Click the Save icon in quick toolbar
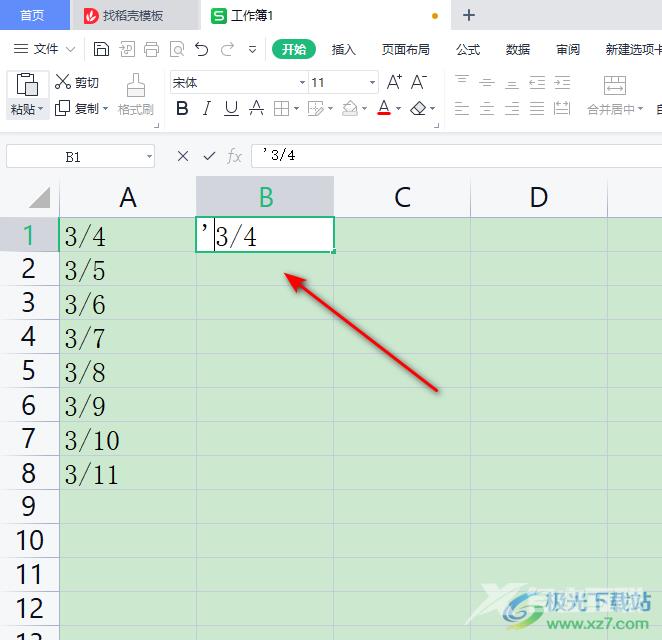 pos(101,49)
